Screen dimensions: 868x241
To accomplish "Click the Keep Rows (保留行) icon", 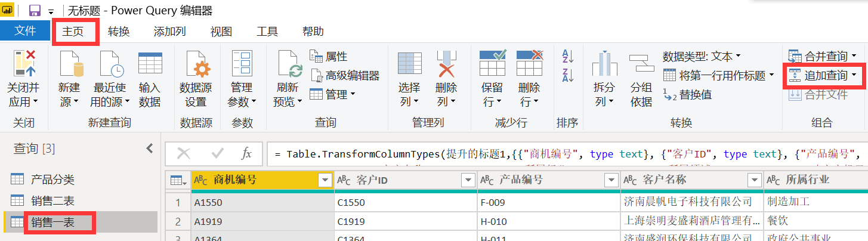I will click(492, 64).
